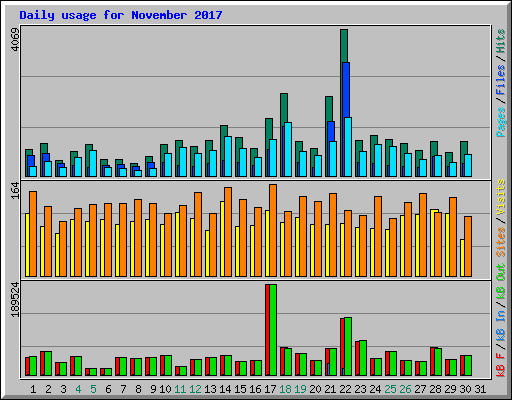512x400 pixels.
Task: Click green weekend day 18 label
Action: click(285, 389)
